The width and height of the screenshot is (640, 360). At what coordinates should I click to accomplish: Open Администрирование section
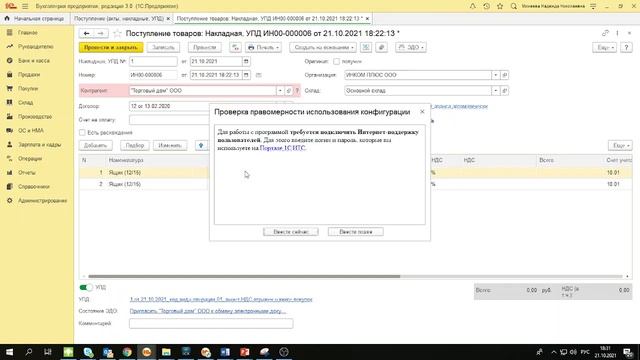coord(42,201)
